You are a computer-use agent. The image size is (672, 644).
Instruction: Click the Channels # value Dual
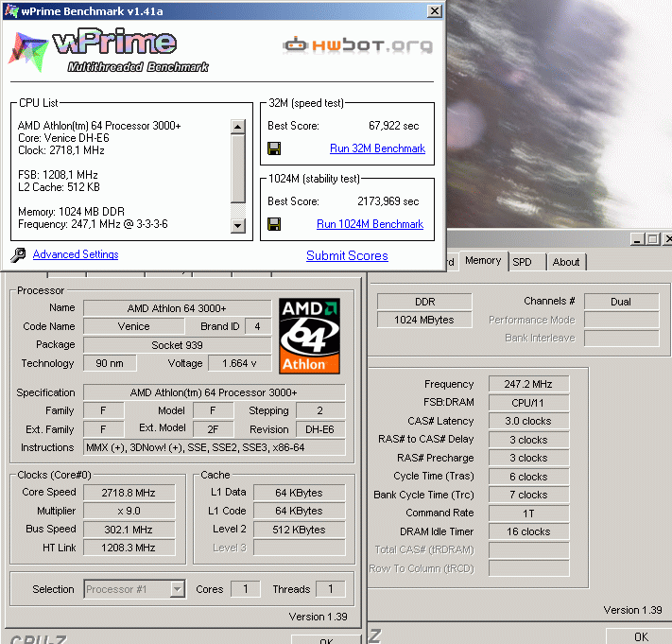[x=621, y=302]
